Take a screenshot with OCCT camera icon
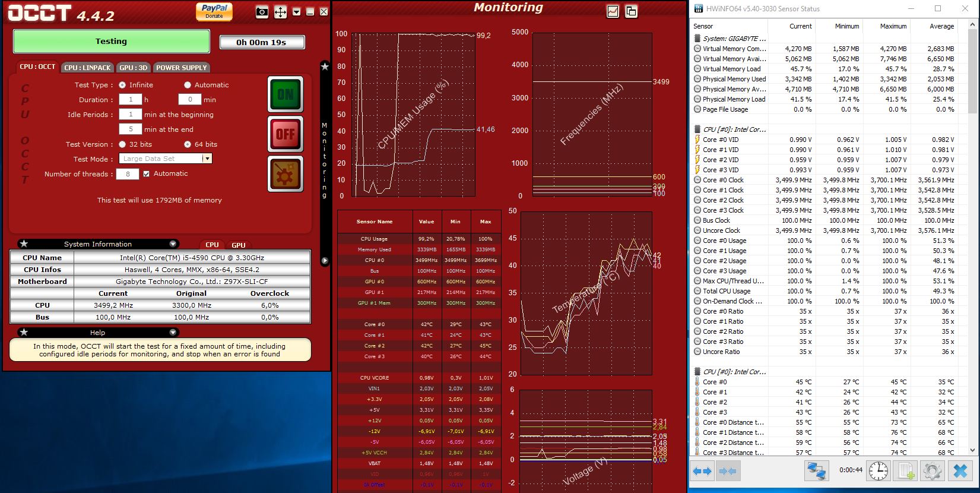Image resolution: width=980 pixels, height=493 pixels. point(262,12)
